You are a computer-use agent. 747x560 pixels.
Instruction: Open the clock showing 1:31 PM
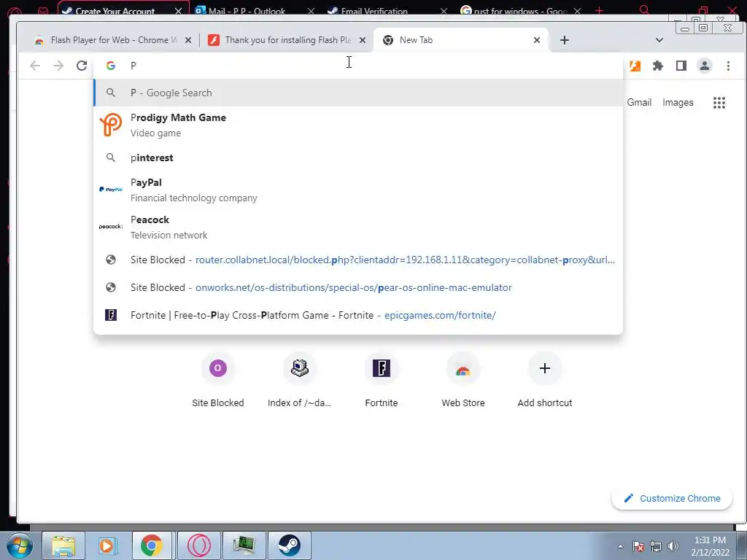710,546
